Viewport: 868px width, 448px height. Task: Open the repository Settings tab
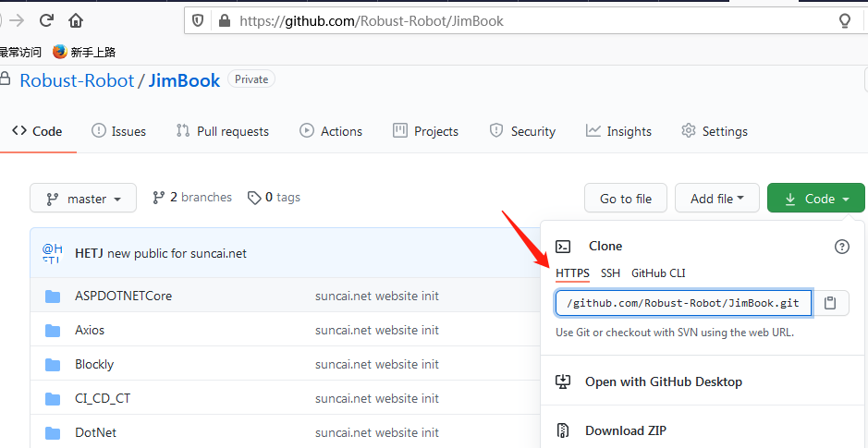(715, 131)
